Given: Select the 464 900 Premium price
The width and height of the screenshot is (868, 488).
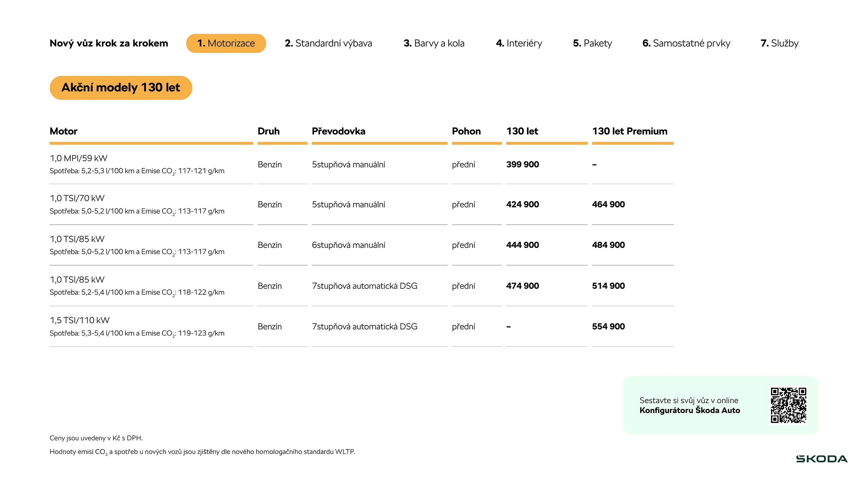Looking at the screenshot, I should (x=608, y=204).
